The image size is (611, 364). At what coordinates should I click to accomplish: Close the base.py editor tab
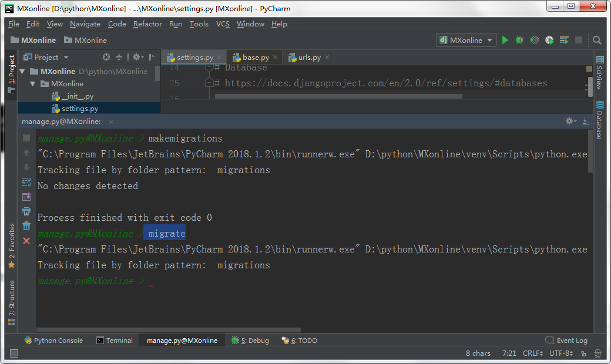[x=275, y=57]
